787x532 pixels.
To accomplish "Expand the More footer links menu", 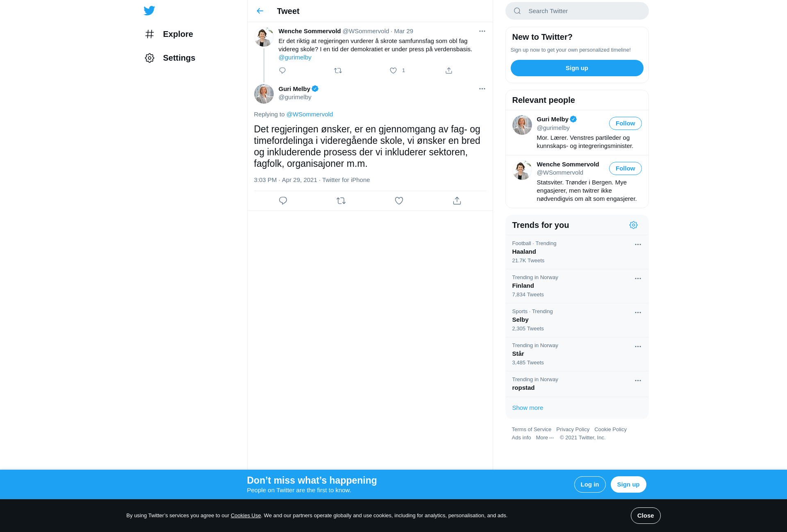I will pos(545,438).
